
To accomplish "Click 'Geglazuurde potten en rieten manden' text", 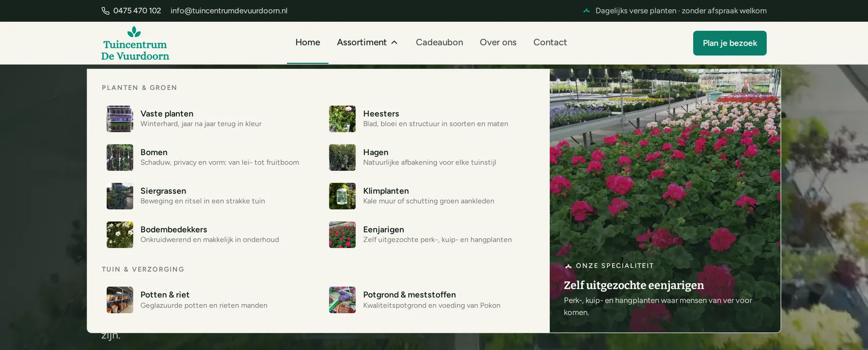I will click(204, 306).
